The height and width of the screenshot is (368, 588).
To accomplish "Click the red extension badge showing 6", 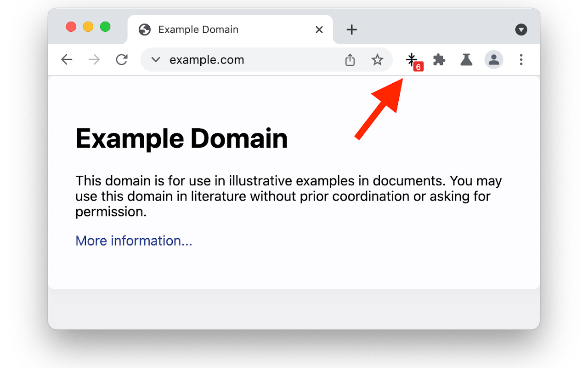I will (418, 67).
